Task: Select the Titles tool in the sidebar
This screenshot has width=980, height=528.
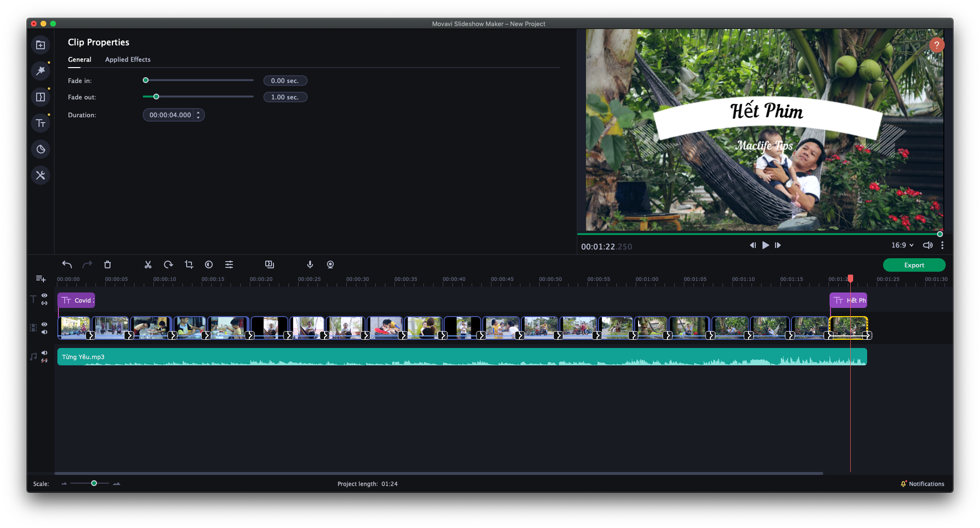Action: [41, 123]
